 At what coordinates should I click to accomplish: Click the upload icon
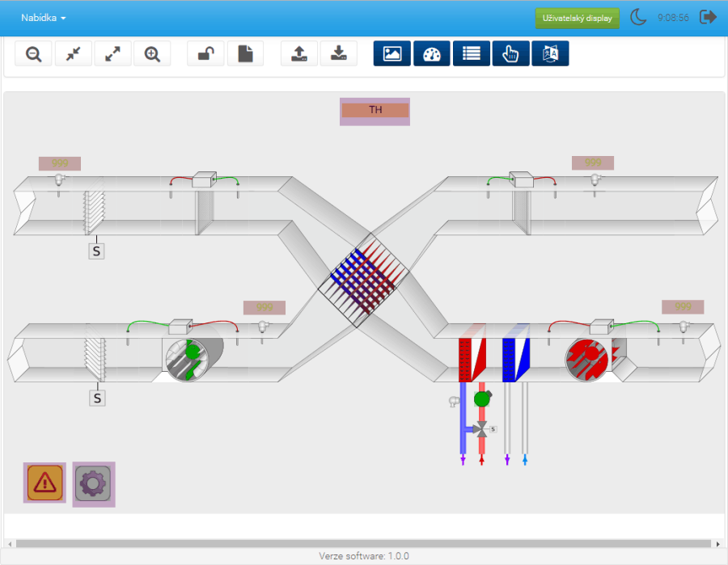(x=299, y=54)
